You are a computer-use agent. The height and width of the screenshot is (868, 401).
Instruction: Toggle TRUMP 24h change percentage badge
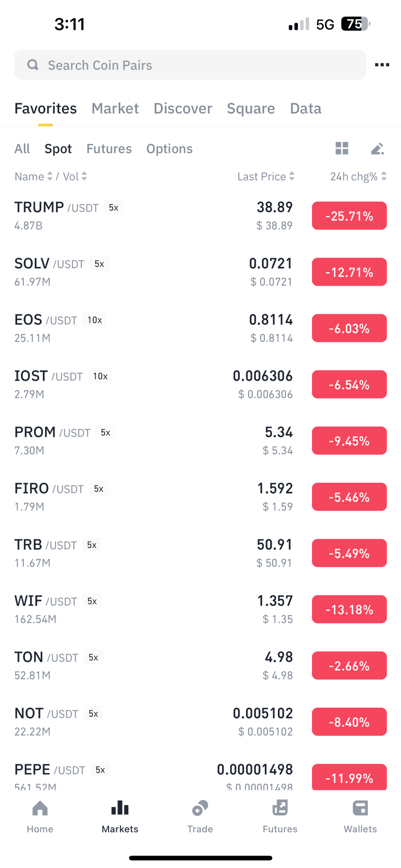(x=349, y=216)
